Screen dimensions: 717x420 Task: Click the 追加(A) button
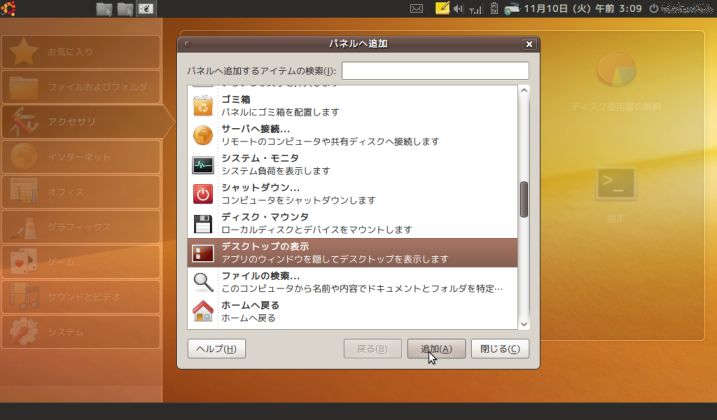[436, 349]
